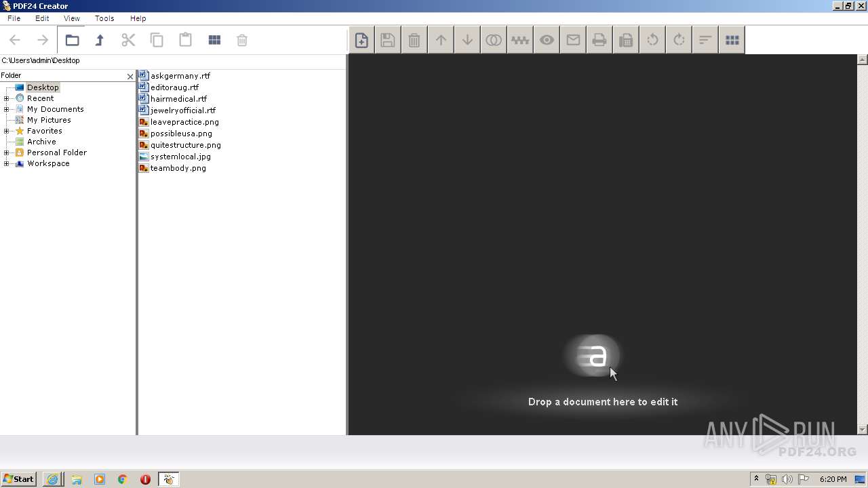Viewport: 868px width, 488px height.
Task: Click the volume speaker tray icon
Action: 787,479
